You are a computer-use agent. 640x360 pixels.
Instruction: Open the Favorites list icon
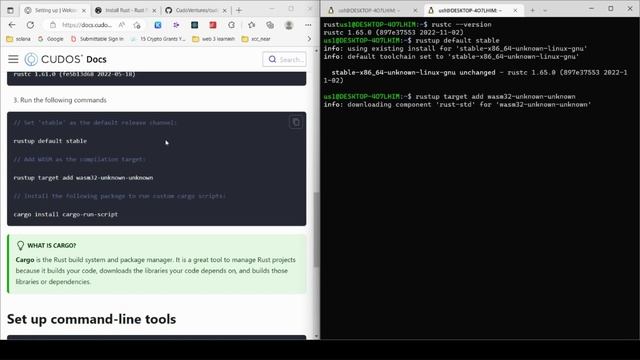click(x=251, y=25)
